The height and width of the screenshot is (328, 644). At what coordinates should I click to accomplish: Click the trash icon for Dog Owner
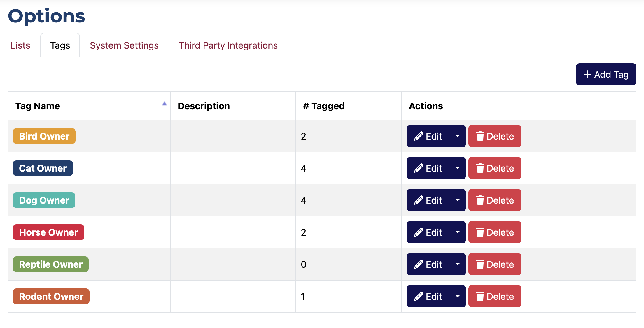point(480,200)
